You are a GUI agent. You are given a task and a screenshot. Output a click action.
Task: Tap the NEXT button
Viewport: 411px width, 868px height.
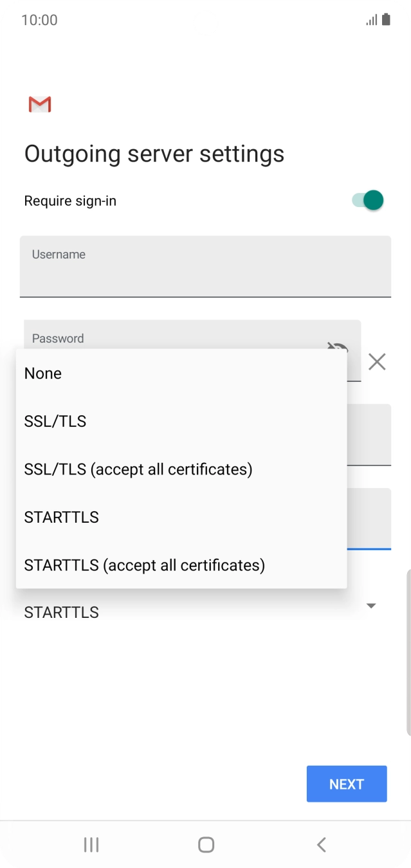coord(346,784)
